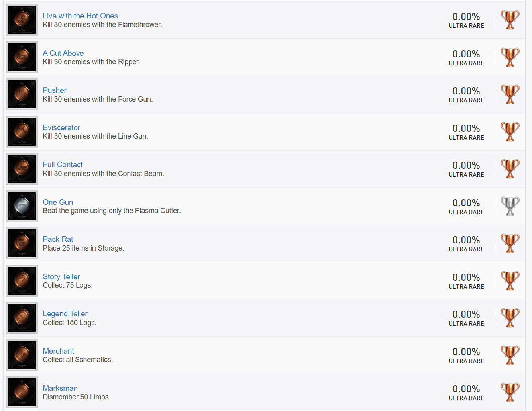Open the Story Teller trophy link
Viewport: 532px width, 411px height.
point(61,277)
